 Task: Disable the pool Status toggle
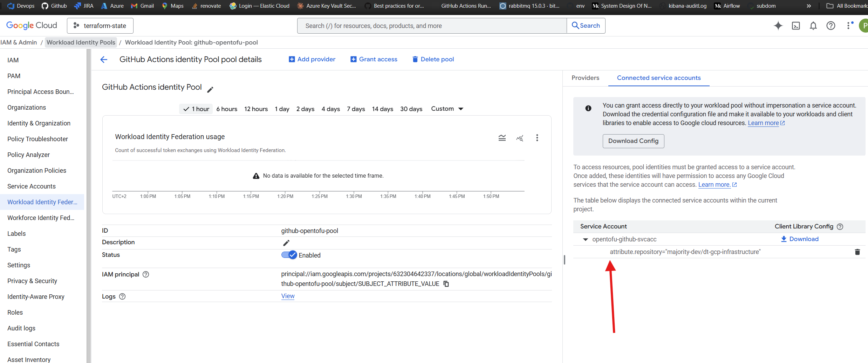(289, 255)
